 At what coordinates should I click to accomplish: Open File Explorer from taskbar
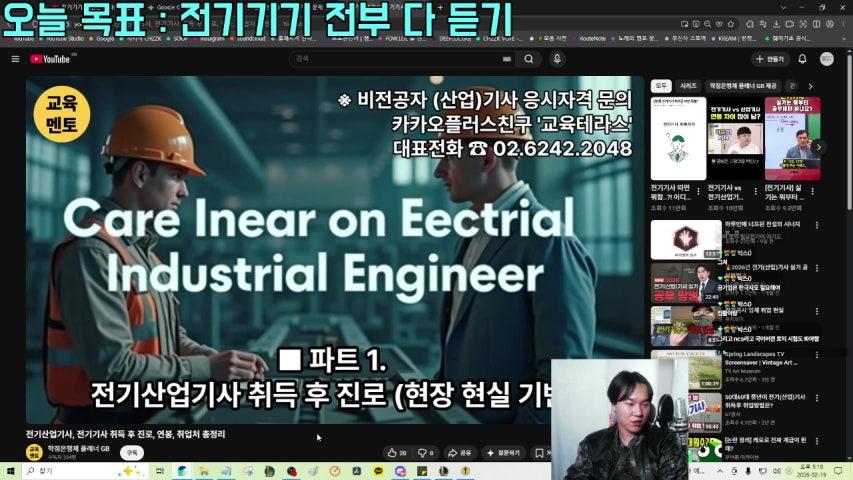point(204,471)
